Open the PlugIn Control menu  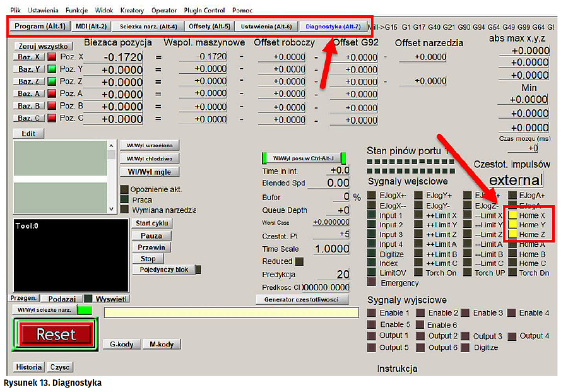click(204, 10)
